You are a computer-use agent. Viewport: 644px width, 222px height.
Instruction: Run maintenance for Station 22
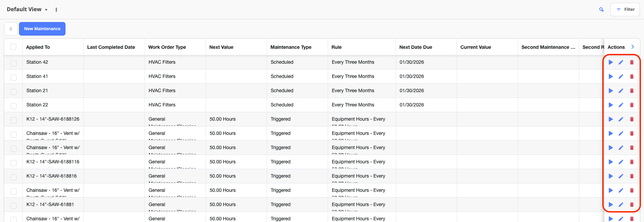tap(611, 105)
